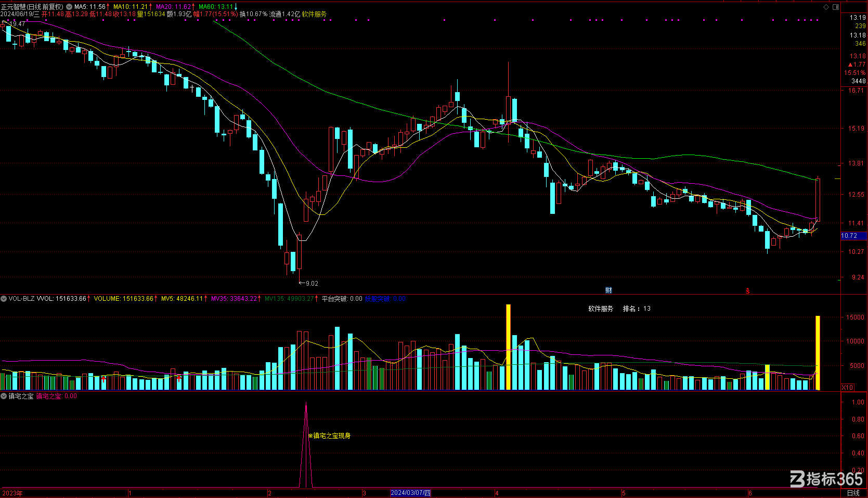Expand the VOL-BLZ indicator dropdown arrow

[x=4, y=299]
